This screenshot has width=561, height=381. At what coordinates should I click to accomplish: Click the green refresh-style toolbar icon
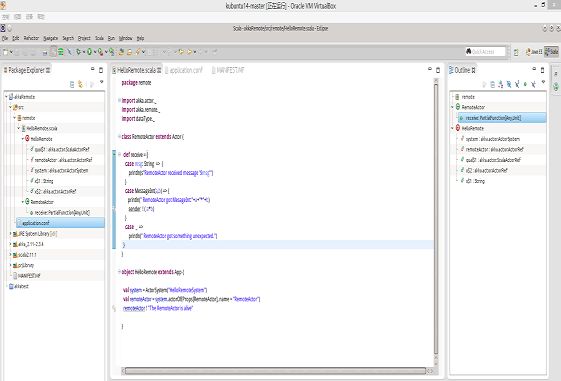point(61,52)
